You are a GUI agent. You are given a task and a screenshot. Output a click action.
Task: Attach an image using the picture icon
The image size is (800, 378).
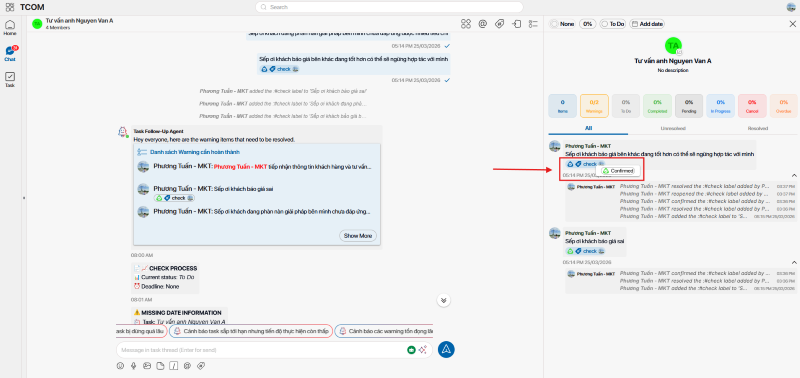[147, 365]
